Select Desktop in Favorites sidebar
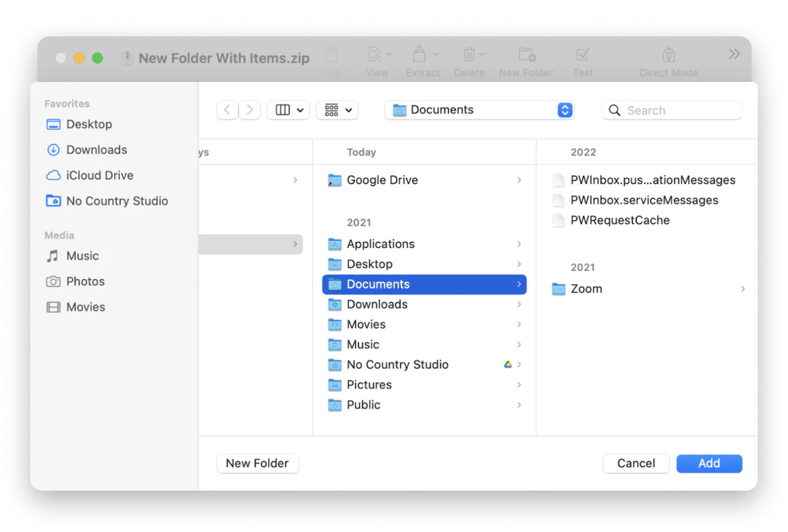Image resolution: width=788 pixels, height=532 pixels. 89,124
